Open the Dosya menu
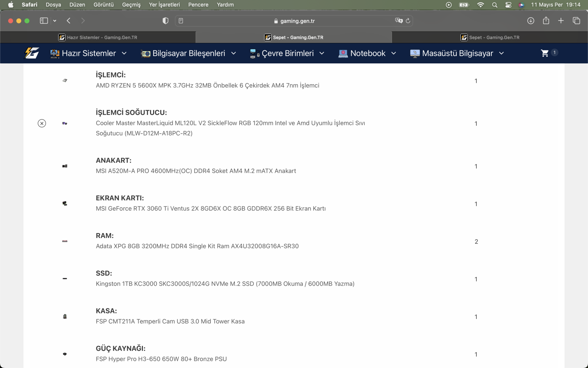 53,5
